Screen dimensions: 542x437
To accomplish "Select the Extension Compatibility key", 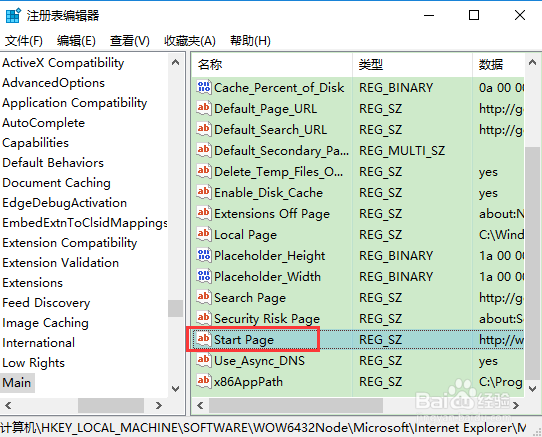I will 70,243.
